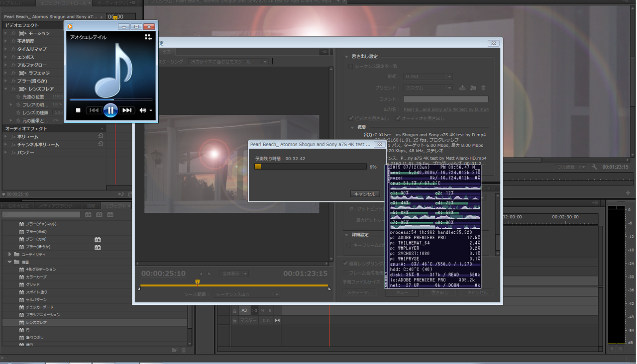Select the レンズフレア effect in list
Viewport: 637px width, 364px height.
pos(36,322)
